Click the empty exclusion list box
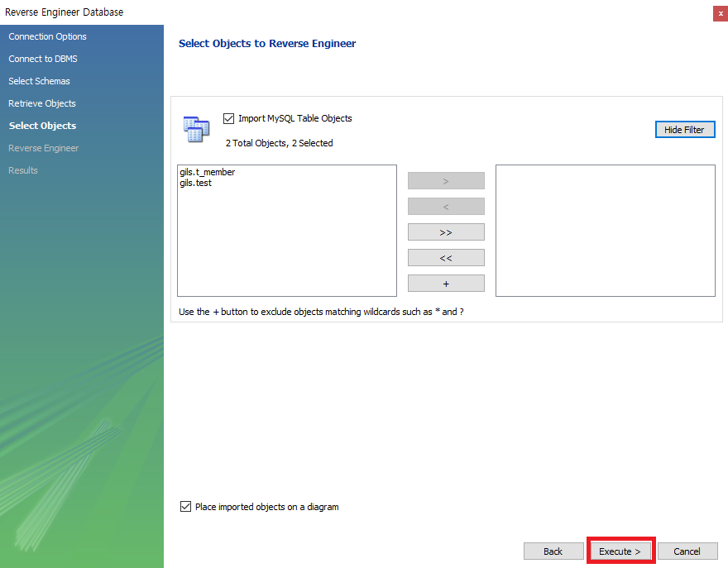Screen dimensions: 728x568 pyautogui.click(x=606, y=231)
